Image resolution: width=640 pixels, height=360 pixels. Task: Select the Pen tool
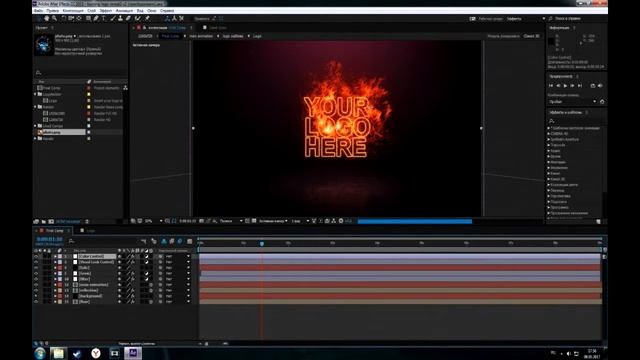[96, 18]
